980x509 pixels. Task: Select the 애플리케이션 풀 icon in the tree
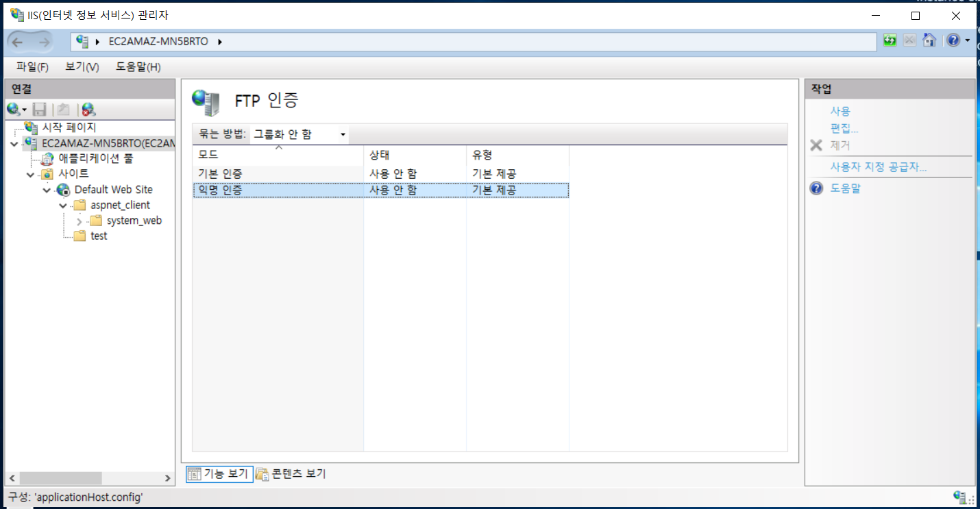(47, 159)
